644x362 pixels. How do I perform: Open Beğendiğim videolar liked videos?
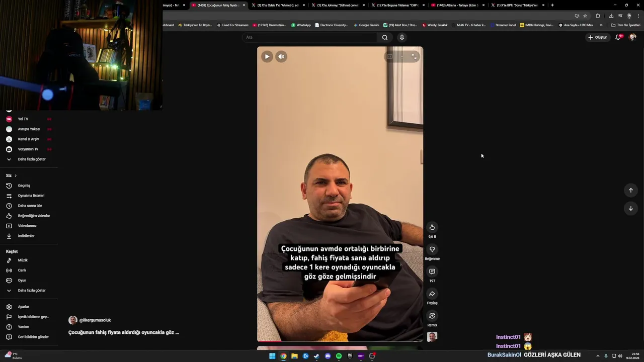pyautogui.click(x=29, y=216)
